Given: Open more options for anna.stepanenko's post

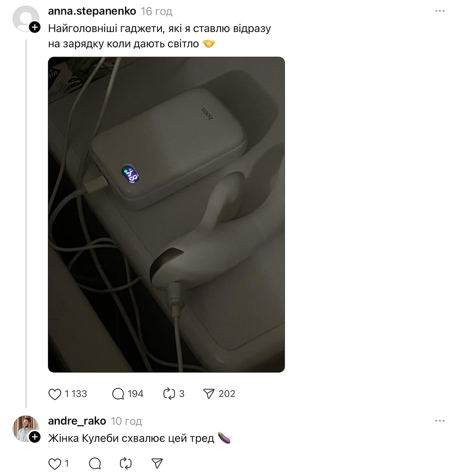Looking at the screenshot, I should (440, 11).
